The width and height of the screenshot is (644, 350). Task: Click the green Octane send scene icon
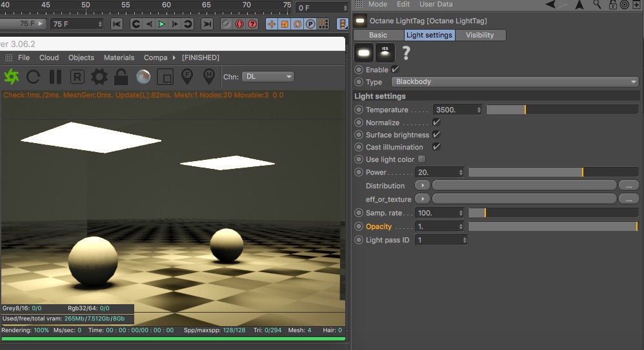tap(12, 77)
